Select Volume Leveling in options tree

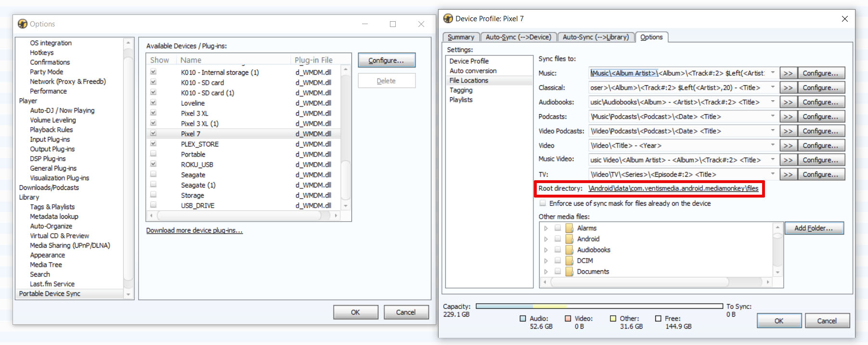53,120
